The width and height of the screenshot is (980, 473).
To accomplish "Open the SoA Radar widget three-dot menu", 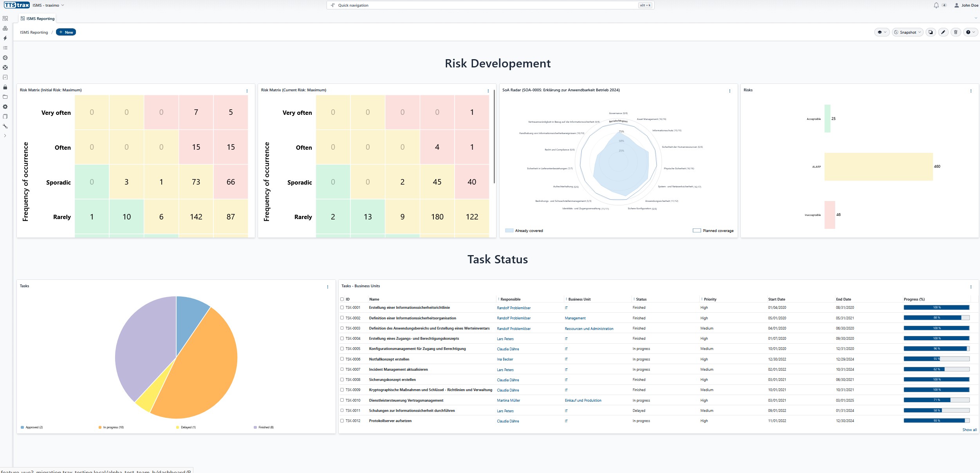I will point(729,91).
